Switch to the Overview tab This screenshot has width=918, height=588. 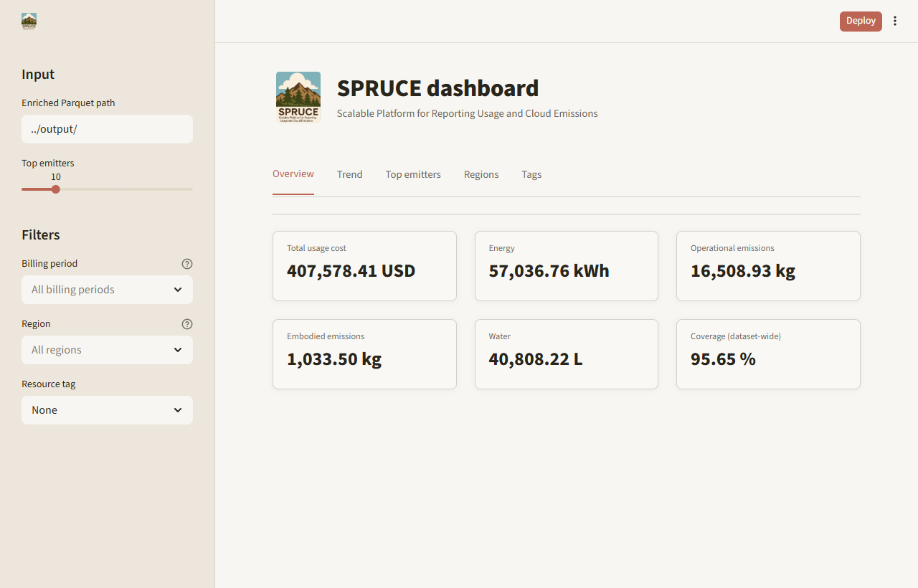click(293, 174)
